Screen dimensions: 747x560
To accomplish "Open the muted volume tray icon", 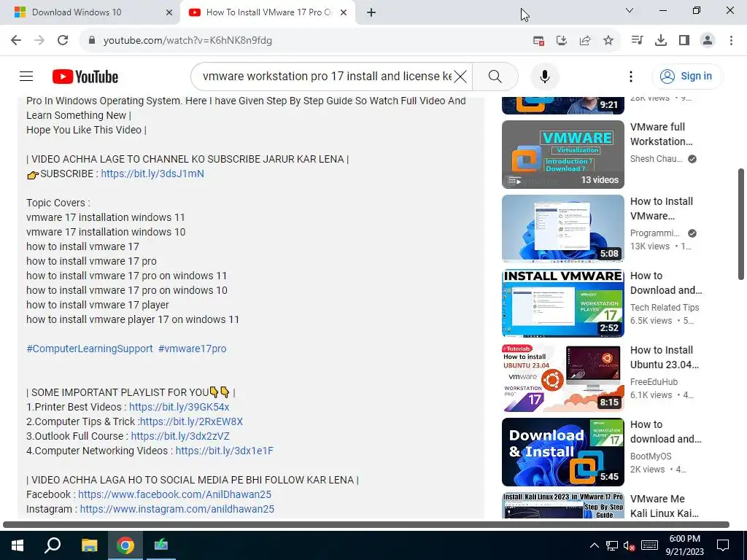I will (629, 545).
